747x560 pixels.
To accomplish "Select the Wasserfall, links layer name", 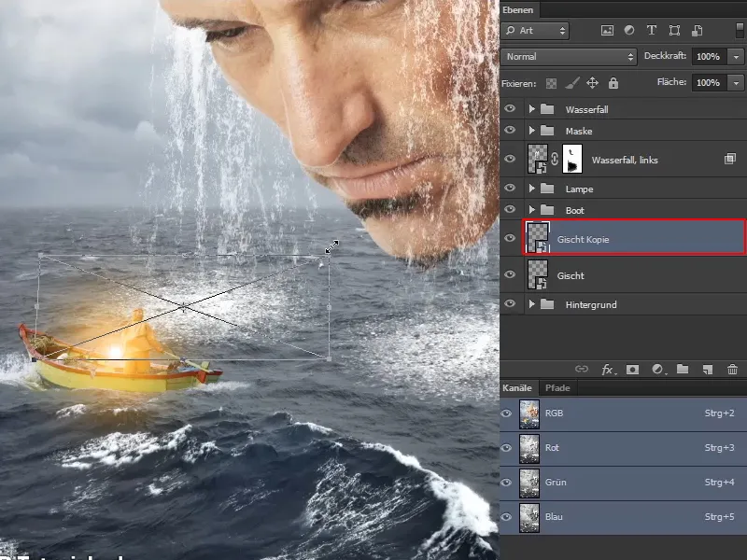I will (625, 160).
